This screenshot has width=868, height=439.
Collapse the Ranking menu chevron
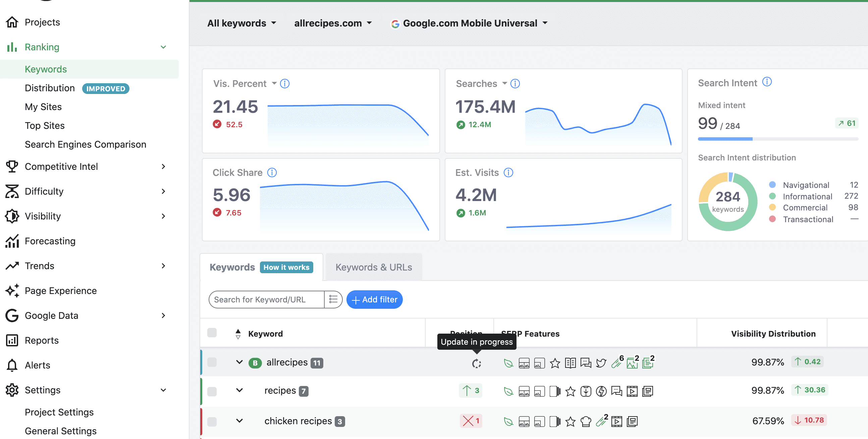(x=163, y=47)
